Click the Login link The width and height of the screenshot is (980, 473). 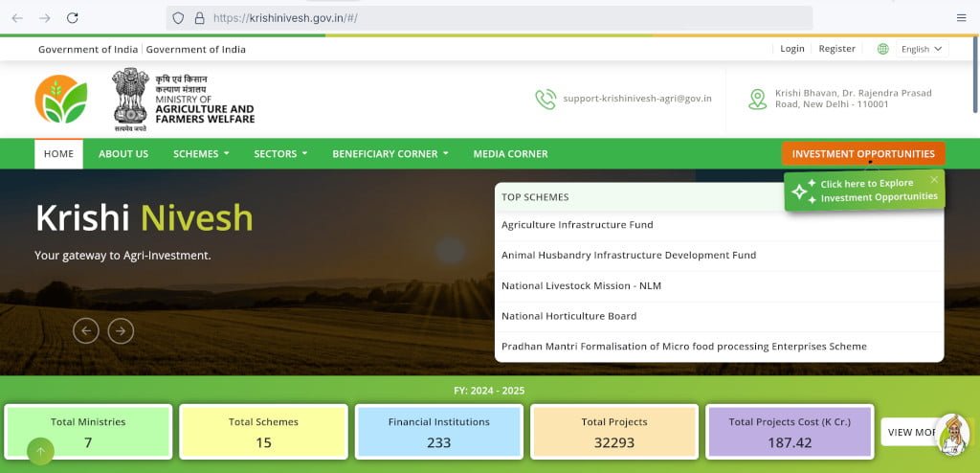click(791, 49)
